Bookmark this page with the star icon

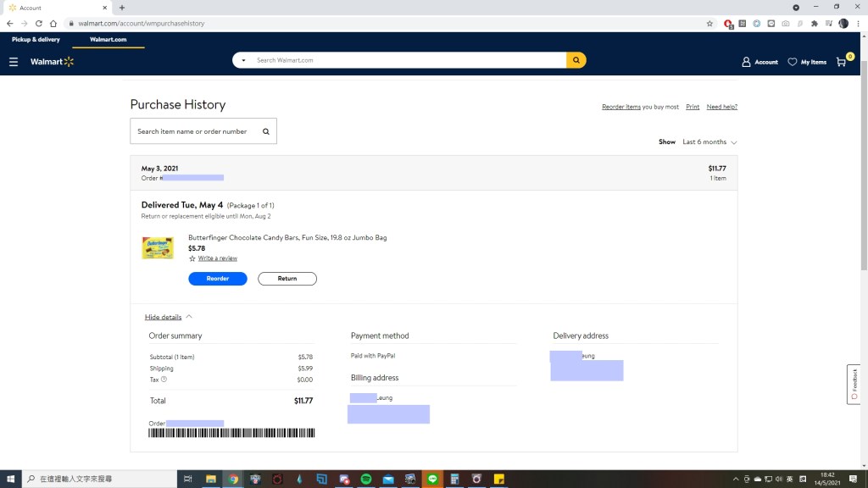[x=709, y=24]
